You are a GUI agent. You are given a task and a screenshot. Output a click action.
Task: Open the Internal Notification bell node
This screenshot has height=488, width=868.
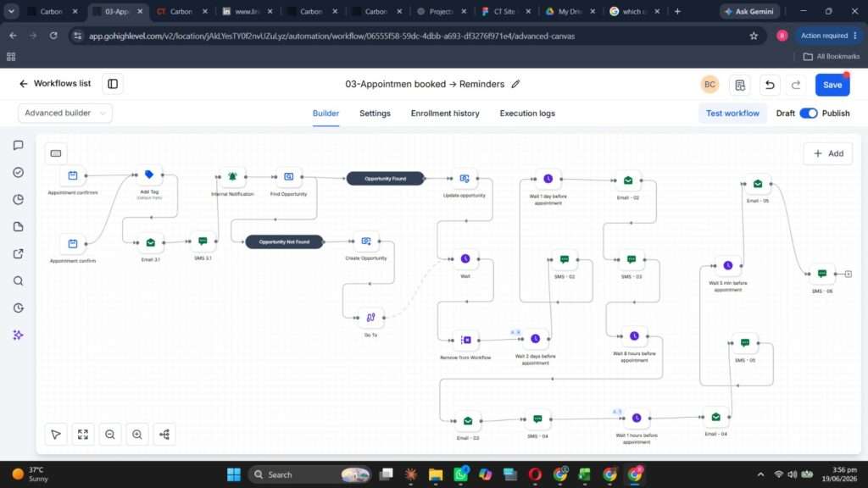pyautogui.click(x=232, y=176)
